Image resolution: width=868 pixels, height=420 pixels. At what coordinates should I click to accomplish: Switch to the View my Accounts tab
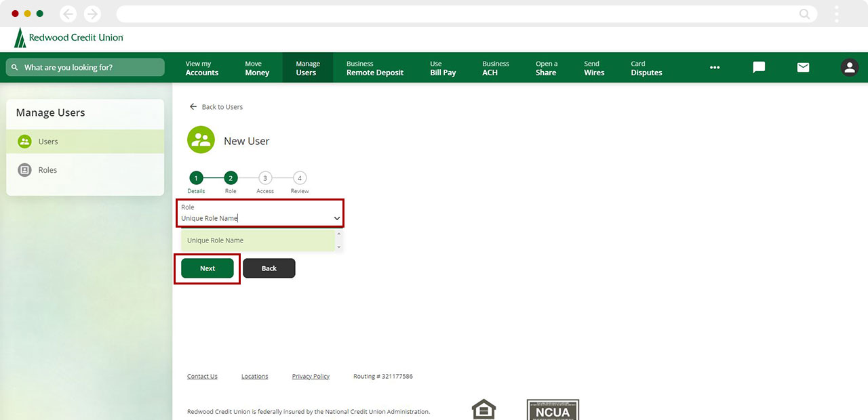click(x=202, y=68)
